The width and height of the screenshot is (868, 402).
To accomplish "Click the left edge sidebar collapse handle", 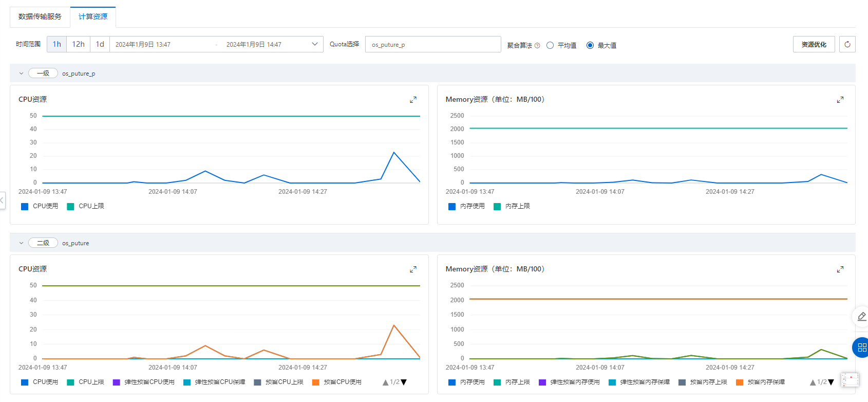I will (x=2, y=200).
